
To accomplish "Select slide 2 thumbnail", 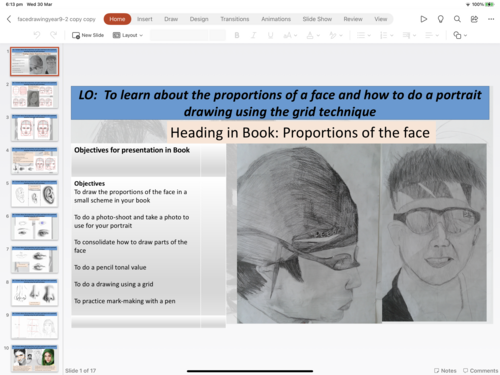I will point(35,95).
